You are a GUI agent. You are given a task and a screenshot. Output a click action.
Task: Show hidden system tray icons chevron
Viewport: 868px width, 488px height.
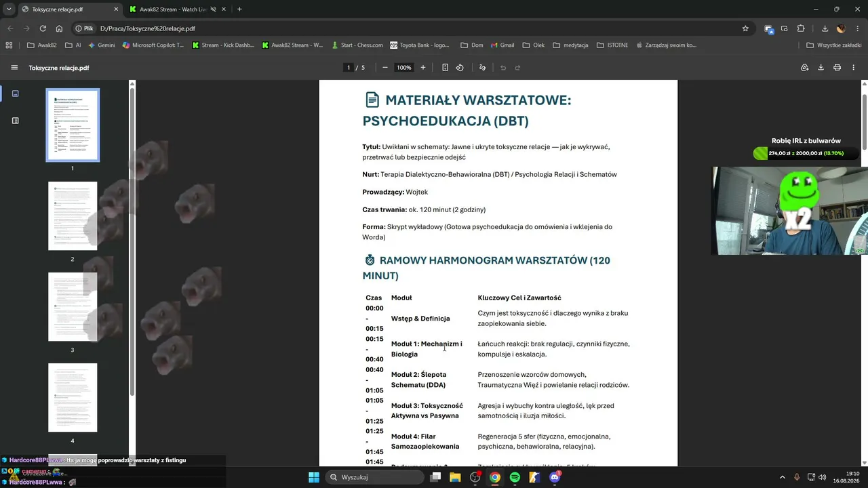pyautogui.click(x=782, y=477)
